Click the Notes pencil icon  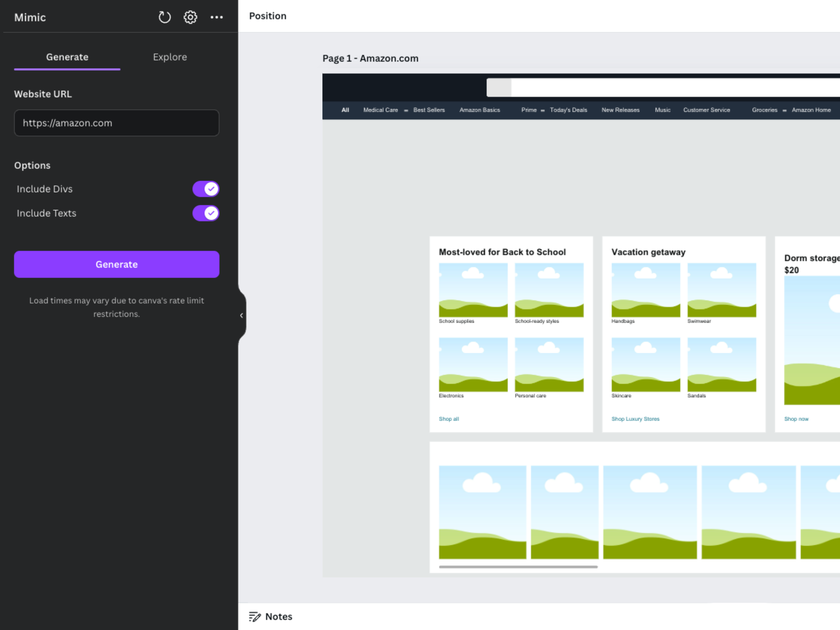pos(255,616)
